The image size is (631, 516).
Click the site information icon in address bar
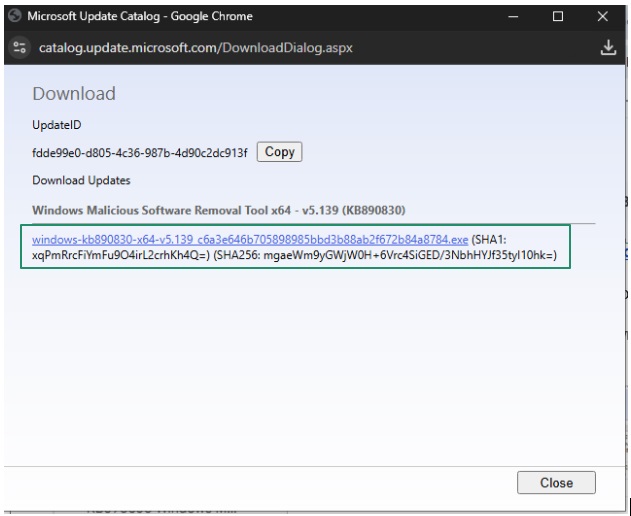coord(18,50)
